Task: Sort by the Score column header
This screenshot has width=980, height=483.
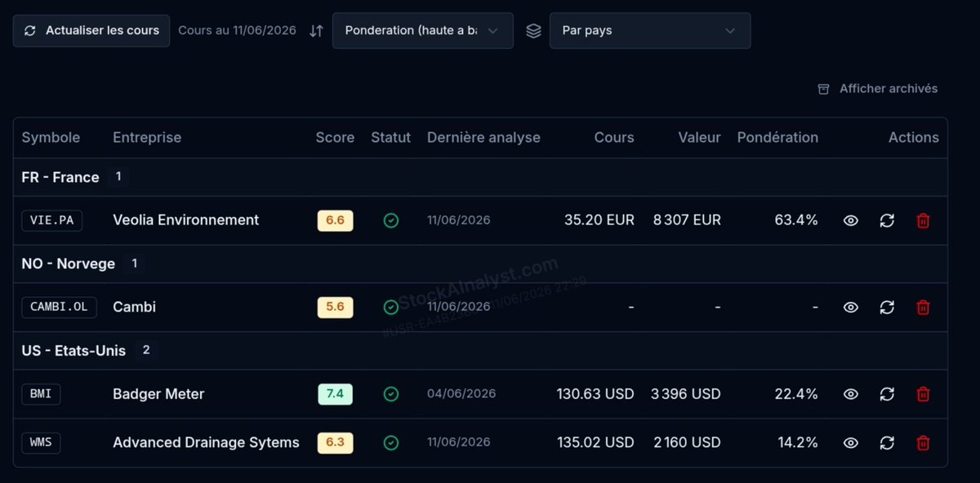Action: [335, 137]
